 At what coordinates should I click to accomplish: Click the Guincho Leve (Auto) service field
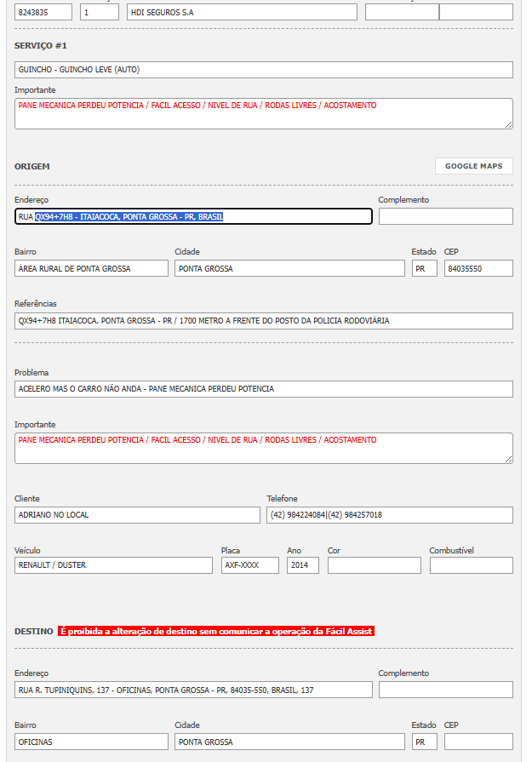263,70
